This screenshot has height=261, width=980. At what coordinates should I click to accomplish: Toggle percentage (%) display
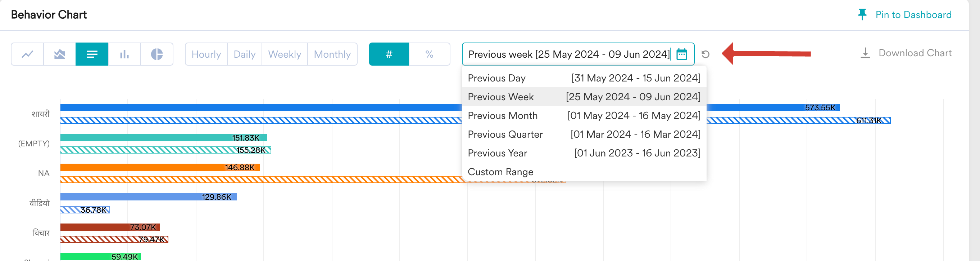pyautogui.click(x=430, y=54)
